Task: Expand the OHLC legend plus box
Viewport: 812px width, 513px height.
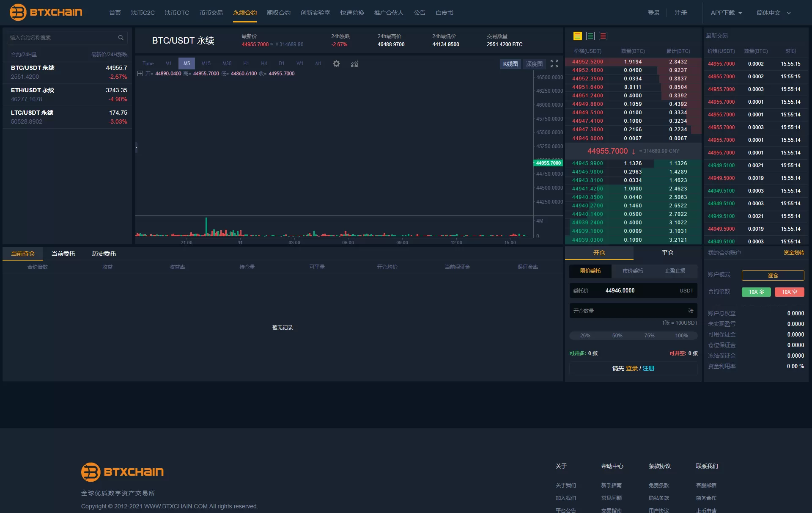Action: click(140, 74)
